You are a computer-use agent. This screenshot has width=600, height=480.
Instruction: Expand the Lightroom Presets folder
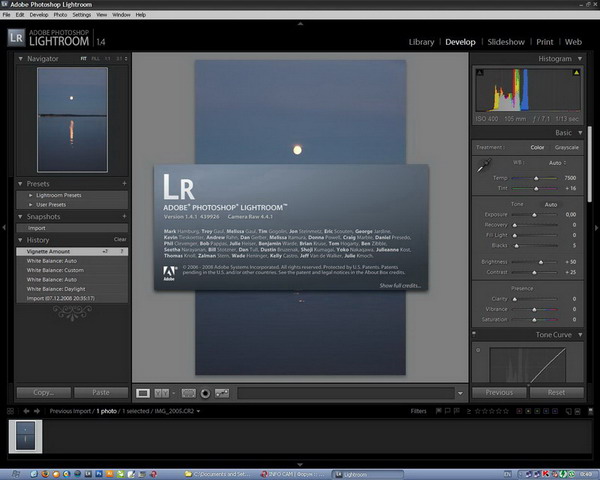coord(31,195)
